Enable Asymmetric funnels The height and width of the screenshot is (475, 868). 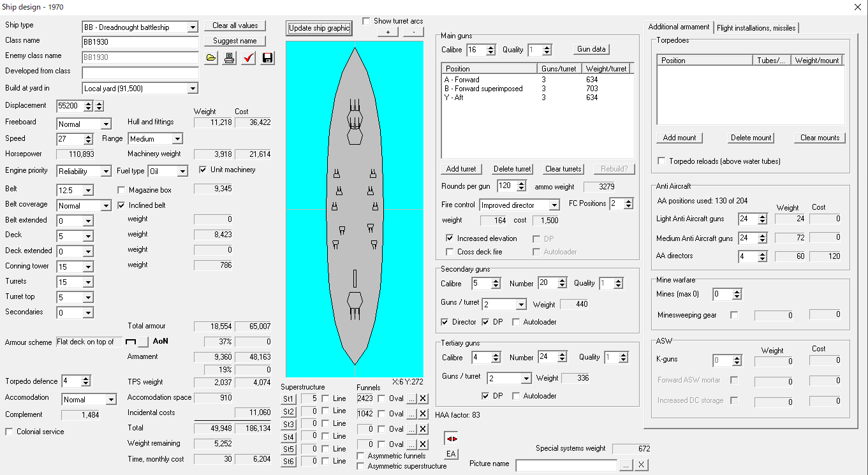click(x=362, y=456)
